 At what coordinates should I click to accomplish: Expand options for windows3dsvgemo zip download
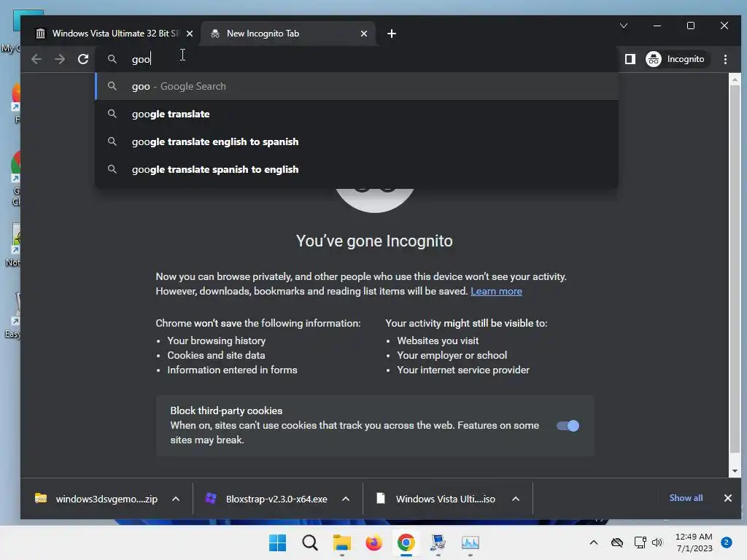pos(176,499)
